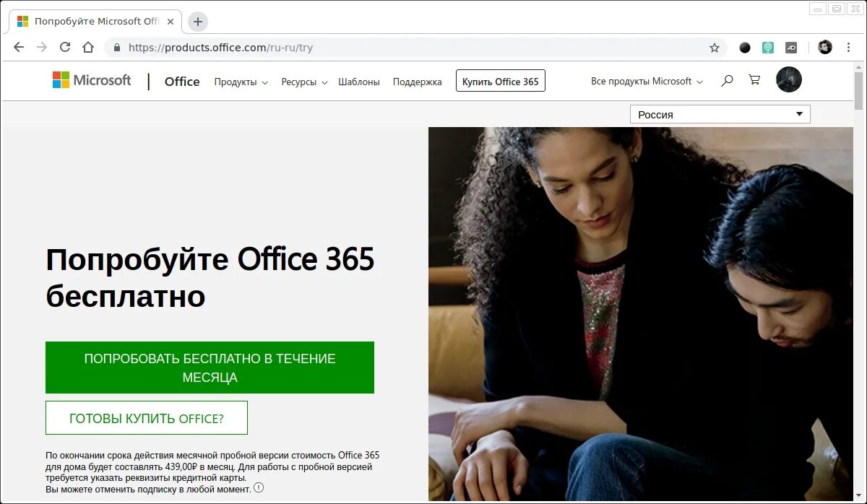This screenshot has width=867, height=504.
Task: Open the Шаблоны page
Action: [x=359, y=82]
